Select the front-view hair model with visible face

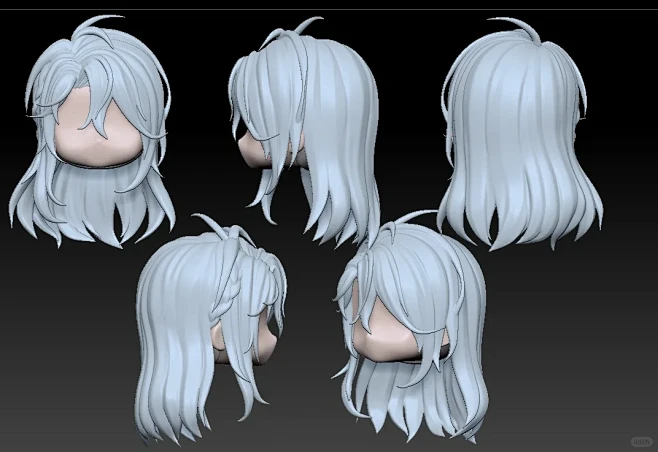coord(92,132)
